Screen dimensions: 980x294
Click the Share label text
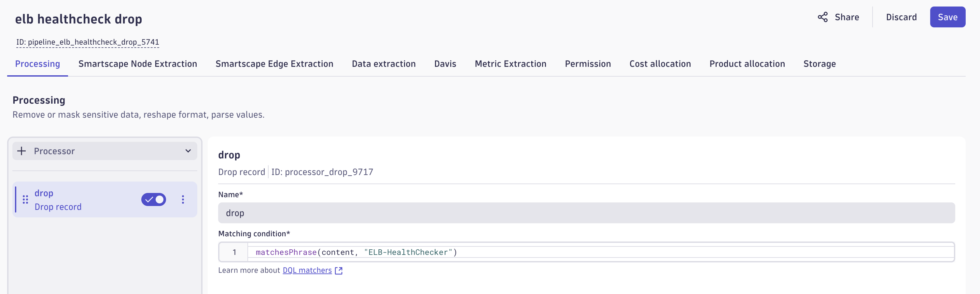pyautogui.click(x=847, y=17)
